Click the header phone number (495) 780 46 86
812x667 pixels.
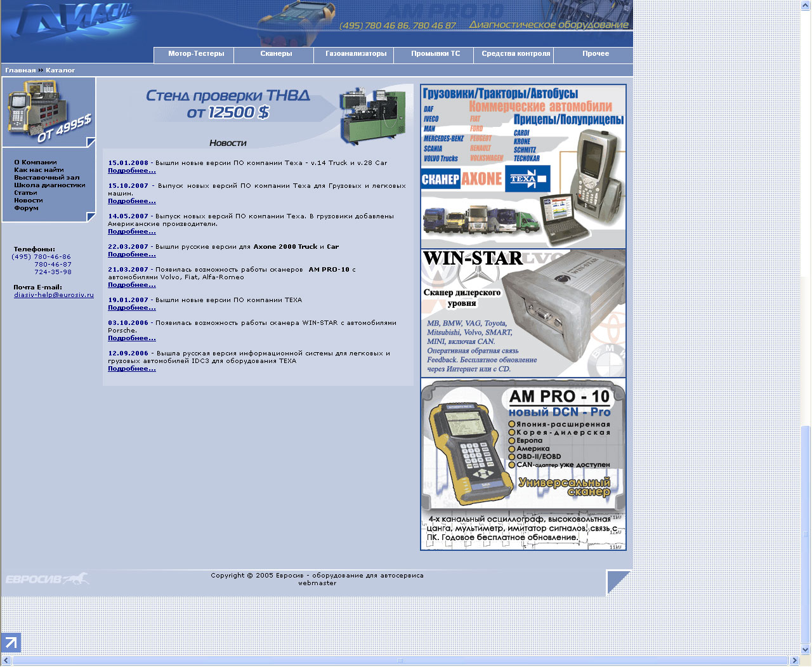374,25
